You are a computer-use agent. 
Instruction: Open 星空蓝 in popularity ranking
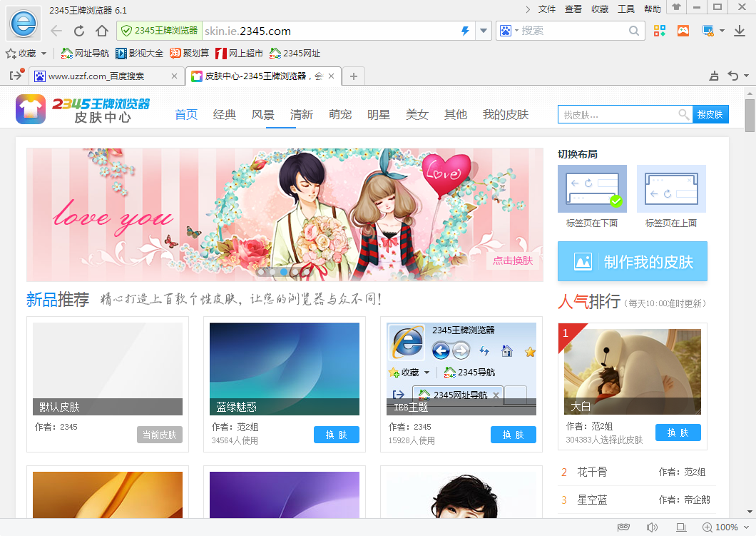coord(593,500)
